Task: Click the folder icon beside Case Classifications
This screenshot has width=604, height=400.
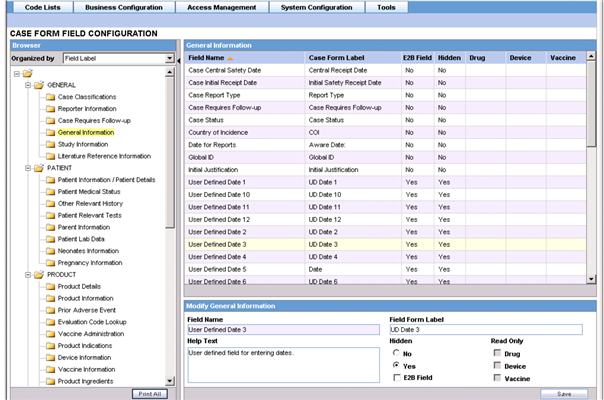Action: (x=50, y=97)
